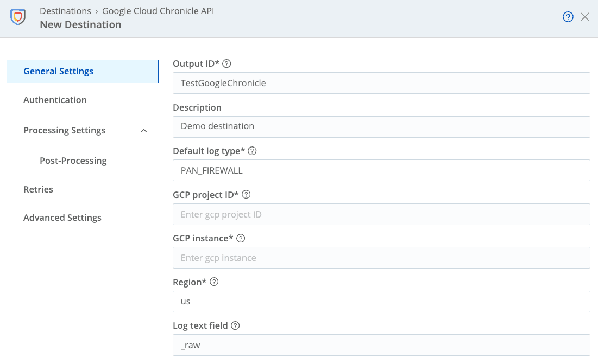598x364 pixels.
Task: Click the GCP project ID input field
Action: 381,214
